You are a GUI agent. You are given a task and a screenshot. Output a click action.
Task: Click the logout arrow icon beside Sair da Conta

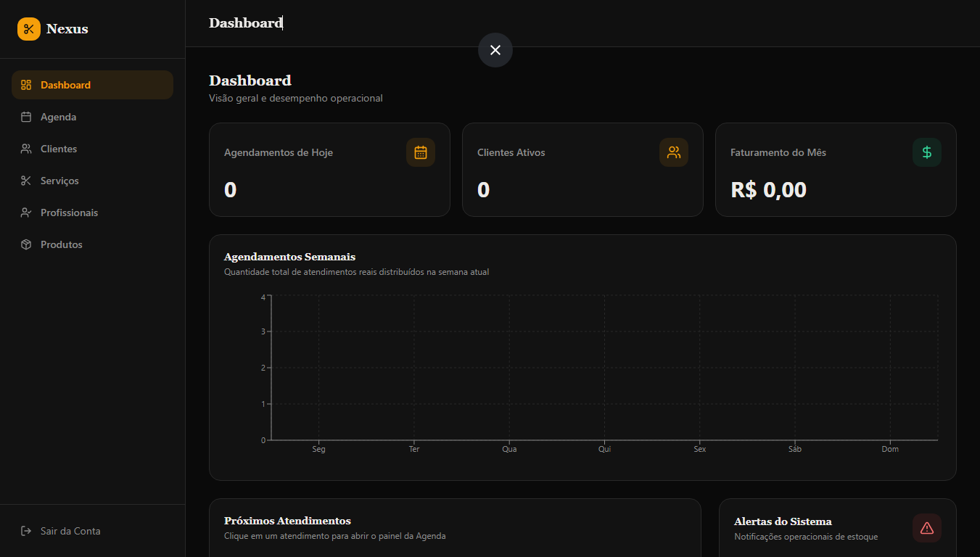pos(26,531)
